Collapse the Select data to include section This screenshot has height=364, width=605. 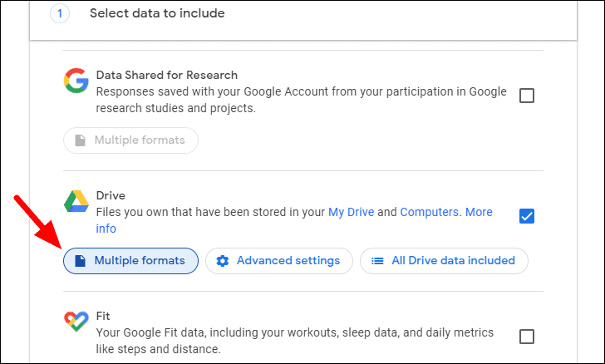[157, 13]
